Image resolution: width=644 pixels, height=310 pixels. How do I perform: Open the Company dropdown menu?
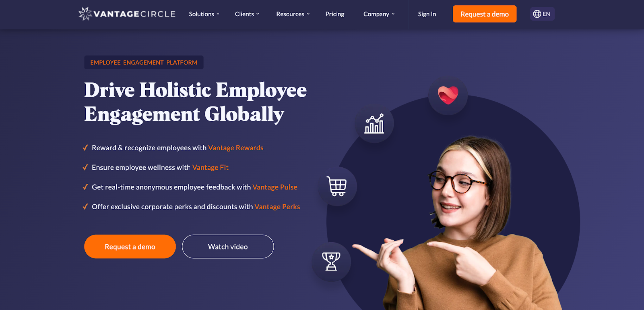[379, 14]
